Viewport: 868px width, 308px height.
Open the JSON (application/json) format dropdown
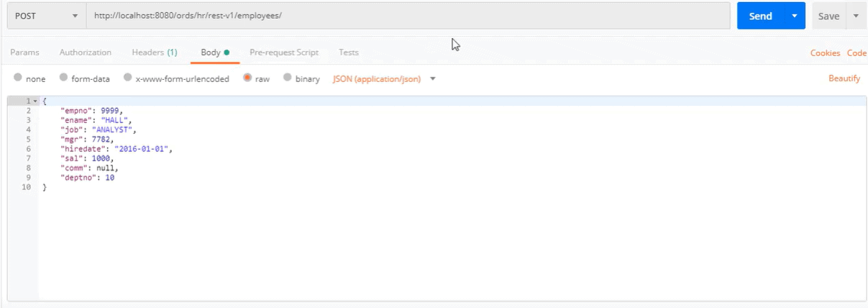[384, 78]
